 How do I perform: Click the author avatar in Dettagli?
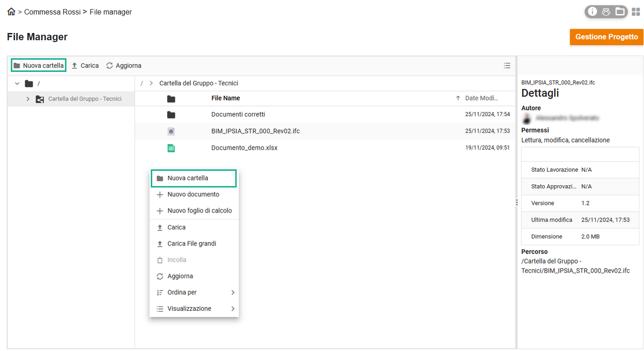pyautogui.click(x=527, y=118)
